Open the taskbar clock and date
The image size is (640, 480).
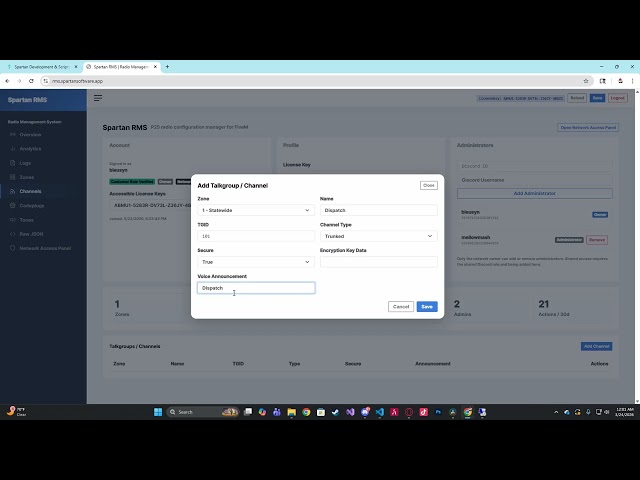(624, 412)
